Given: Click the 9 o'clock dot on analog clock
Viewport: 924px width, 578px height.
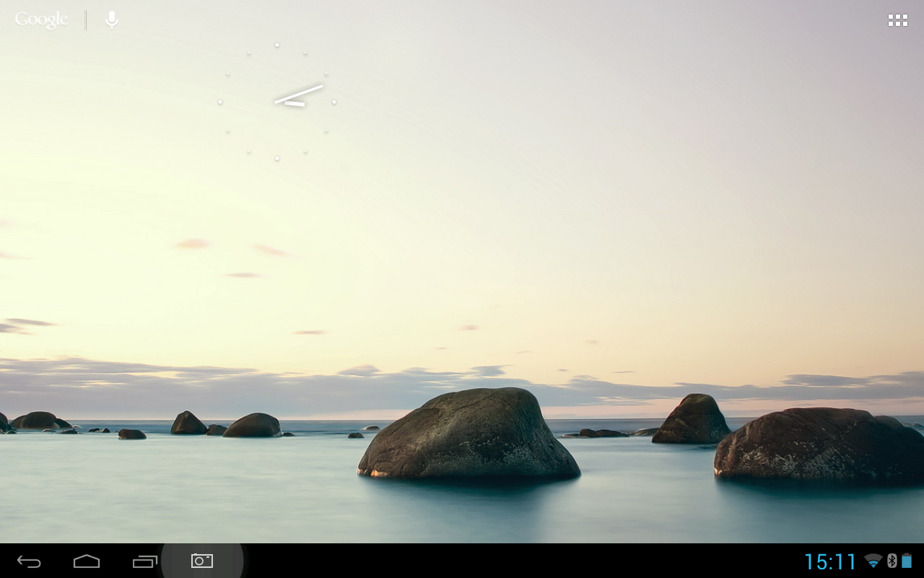Looking at the screenshot, I should click(220, 102).
